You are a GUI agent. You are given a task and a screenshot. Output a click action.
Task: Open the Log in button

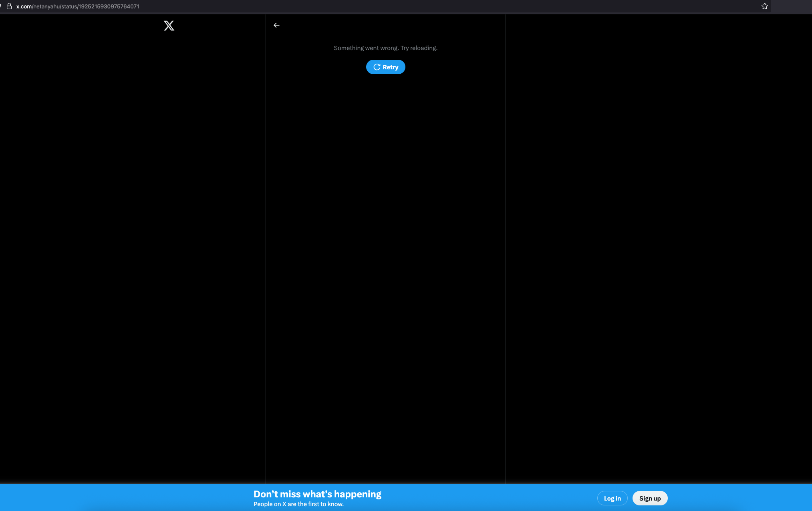click(612, 498)
